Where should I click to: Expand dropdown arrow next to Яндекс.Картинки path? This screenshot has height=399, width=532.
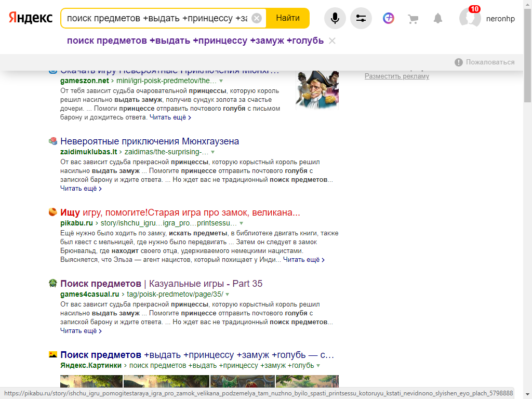(318, 366)
